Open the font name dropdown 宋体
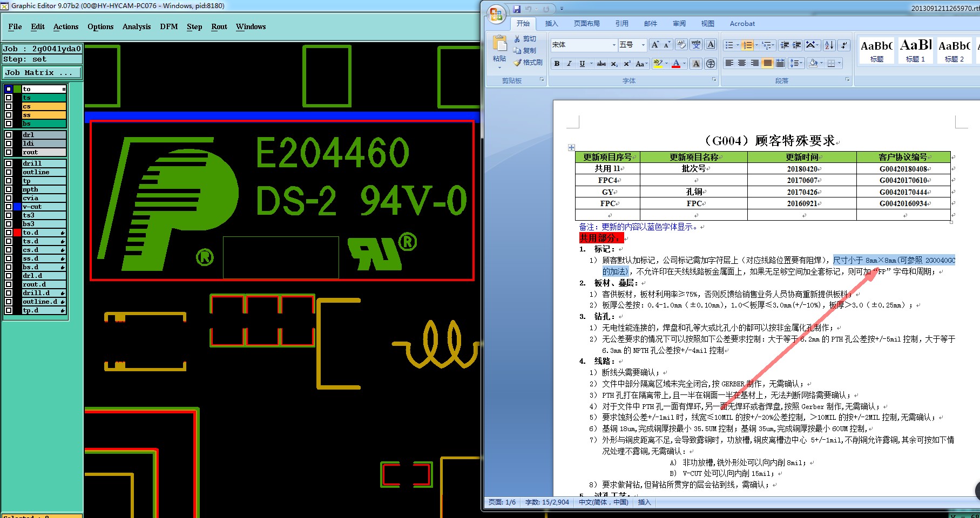 pyautogui.click(x=614, y=45)
